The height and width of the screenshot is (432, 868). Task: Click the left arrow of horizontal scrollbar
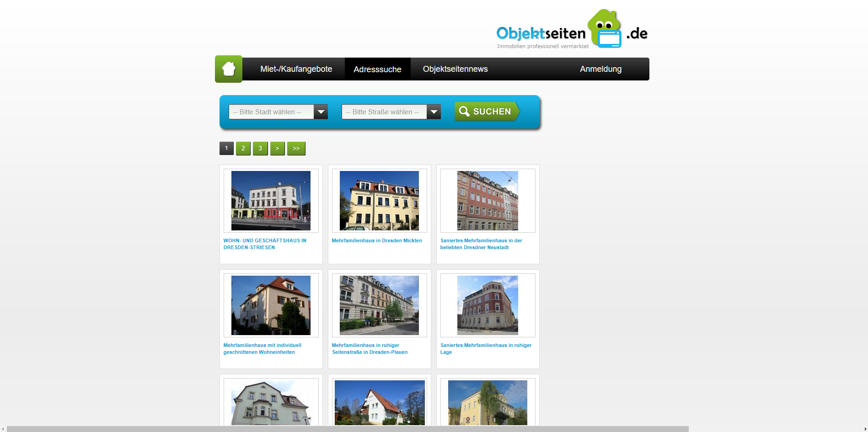pos(3,429)
